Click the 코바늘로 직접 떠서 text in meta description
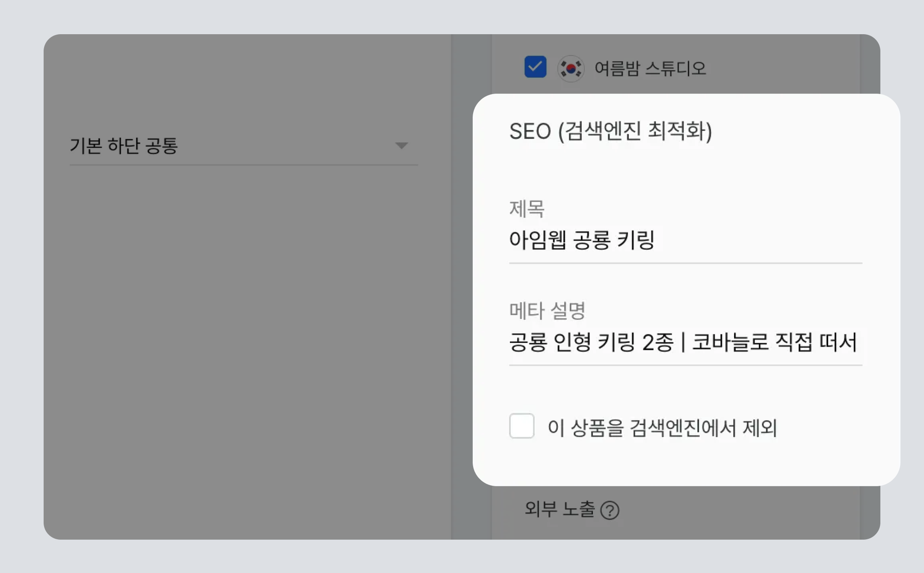 774,342
